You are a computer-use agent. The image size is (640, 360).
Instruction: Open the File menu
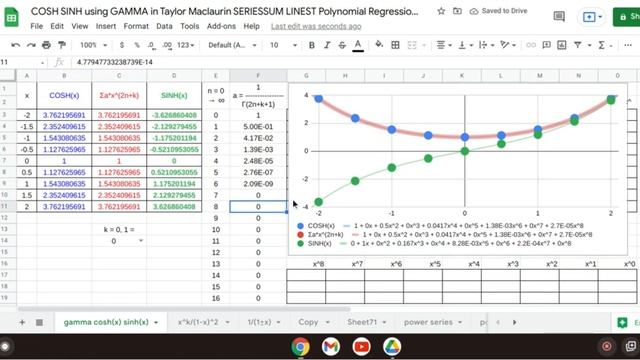click(36, 26)
